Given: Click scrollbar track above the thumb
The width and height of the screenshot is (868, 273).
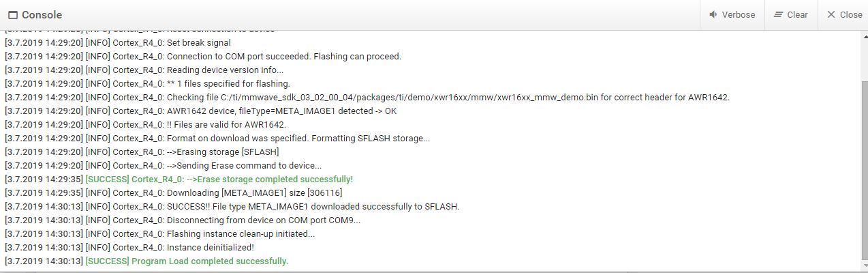Looking at the screenshot, I should [864, 58].
